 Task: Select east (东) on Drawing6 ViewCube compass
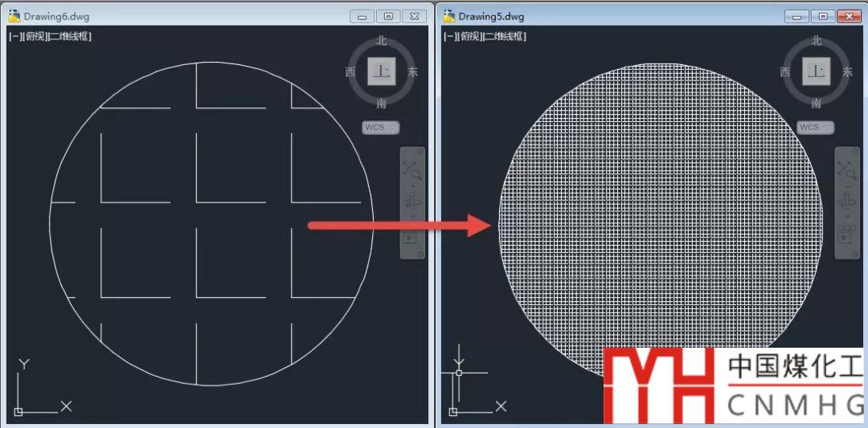412,72
